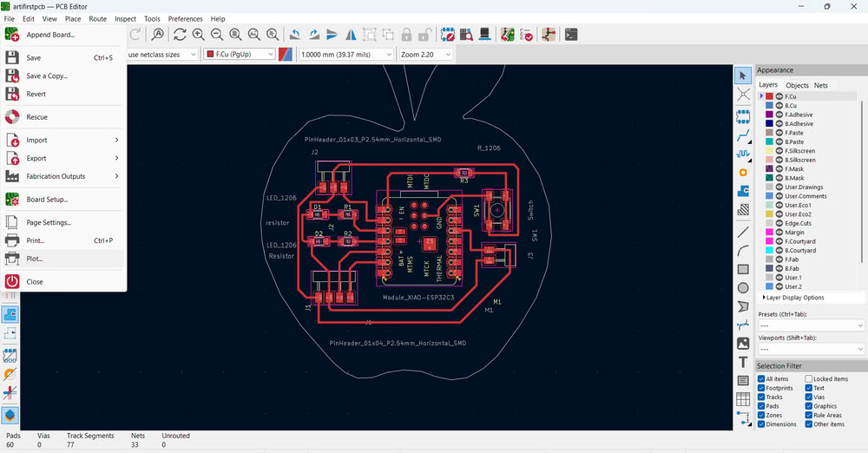Image resolution: width=868 pixels, height=453 pixels.
Task: Select the Add filled zone tool
Action: tap(743, 191)
